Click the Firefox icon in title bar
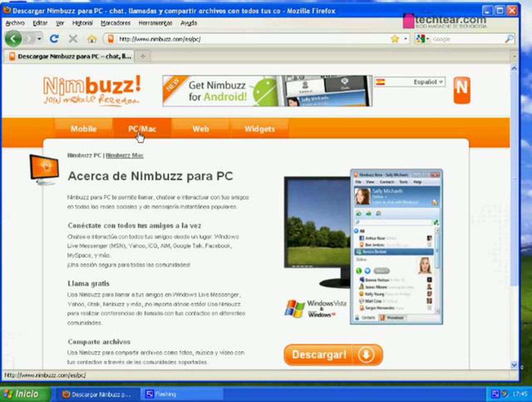The width and height of the screenshot is (532, 402). [x=7, y=10]
